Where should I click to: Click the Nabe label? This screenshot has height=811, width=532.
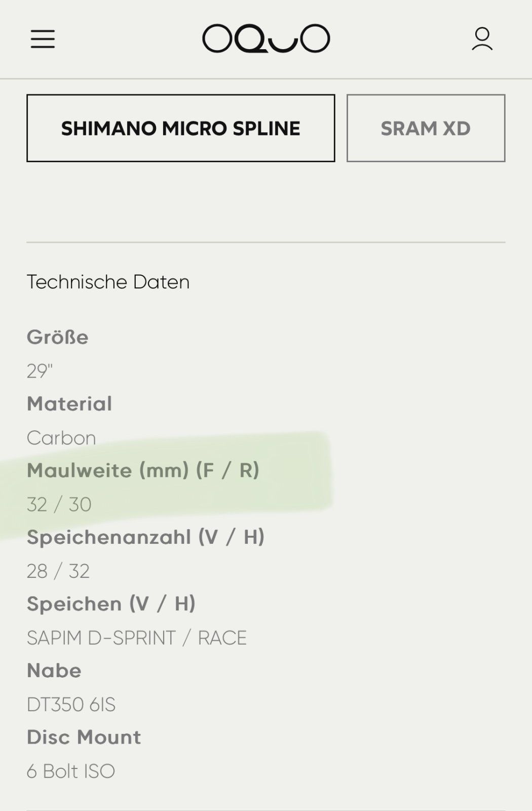54,671
